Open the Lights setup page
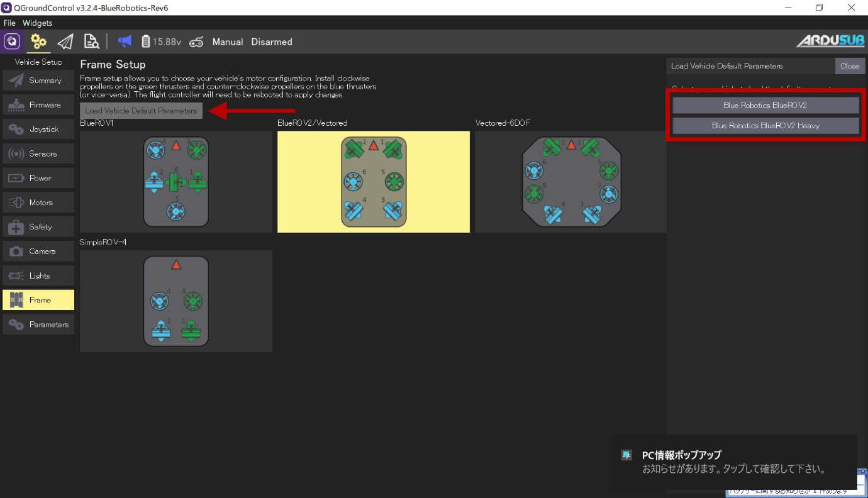868x498 pixels. tap(38, 275)
